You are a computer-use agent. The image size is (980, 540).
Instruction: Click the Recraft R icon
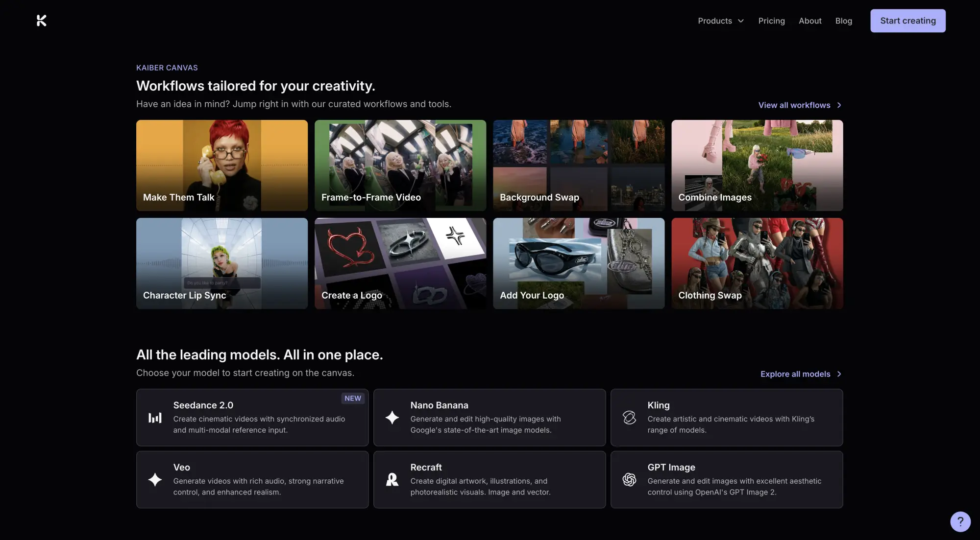[392, 480]
